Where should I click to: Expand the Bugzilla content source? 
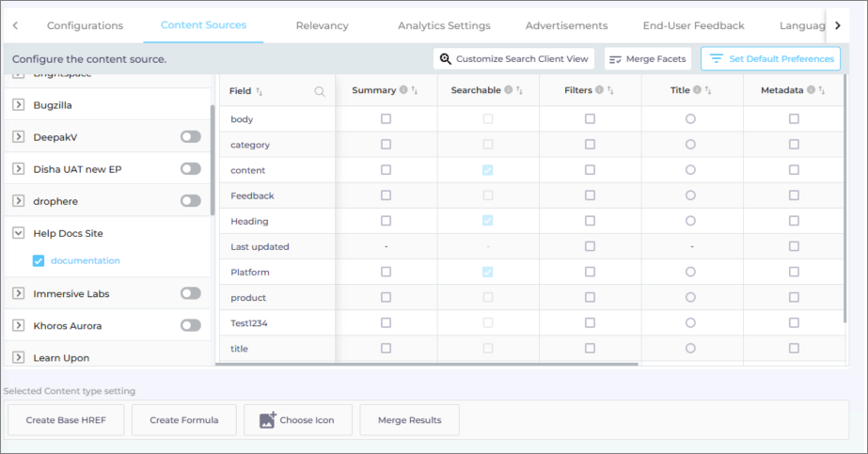(18, 105)
